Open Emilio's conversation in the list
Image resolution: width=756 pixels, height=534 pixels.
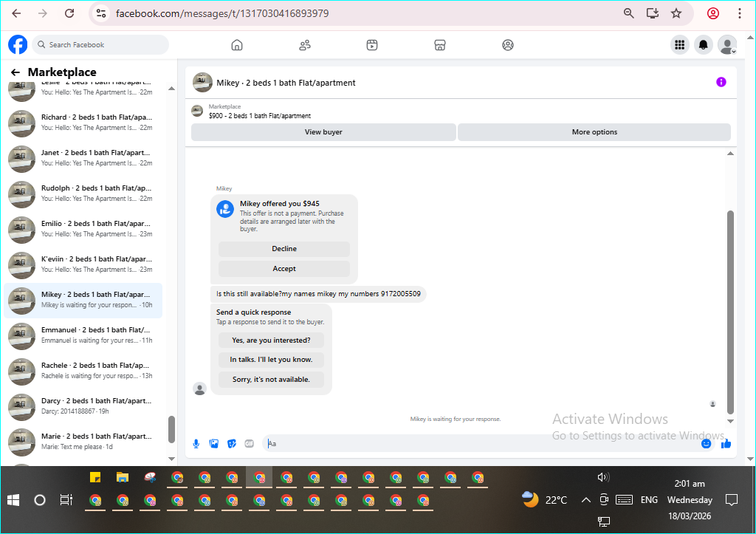[x=83, y=230]
